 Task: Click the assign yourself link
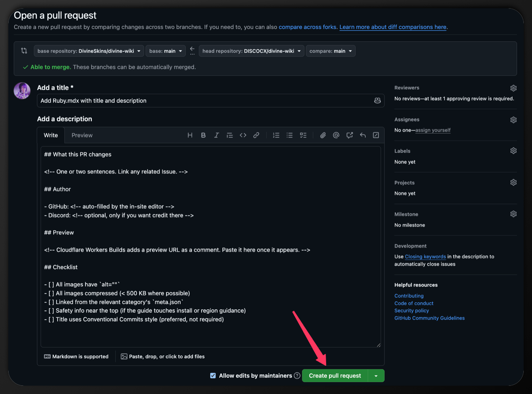[x=433, y=130]
